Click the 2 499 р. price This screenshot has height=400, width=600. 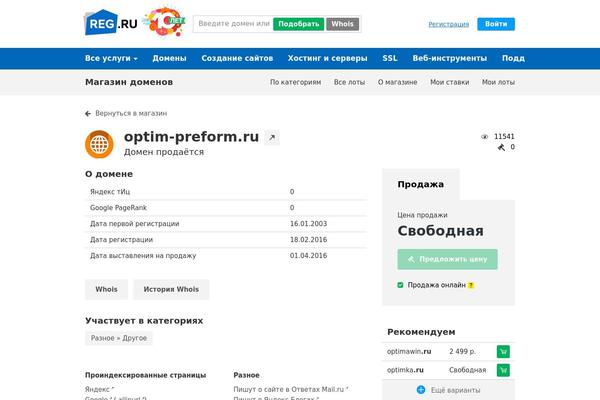click(463, 351)
